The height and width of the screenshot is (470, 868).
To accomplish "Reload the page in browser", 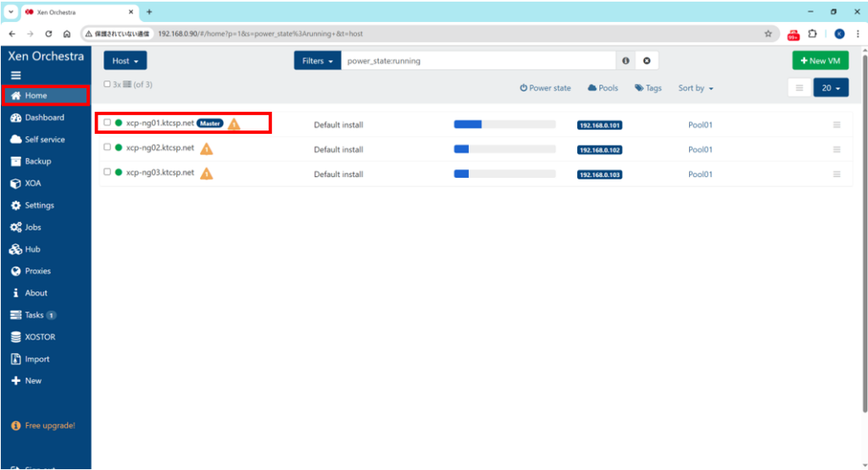I will (x=49, y=34).
